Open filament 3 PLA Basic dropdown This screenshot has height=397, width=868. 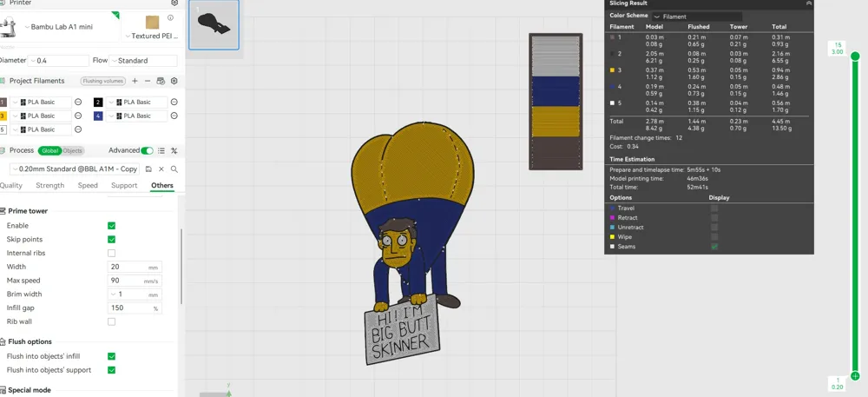(x=41, y=116)
